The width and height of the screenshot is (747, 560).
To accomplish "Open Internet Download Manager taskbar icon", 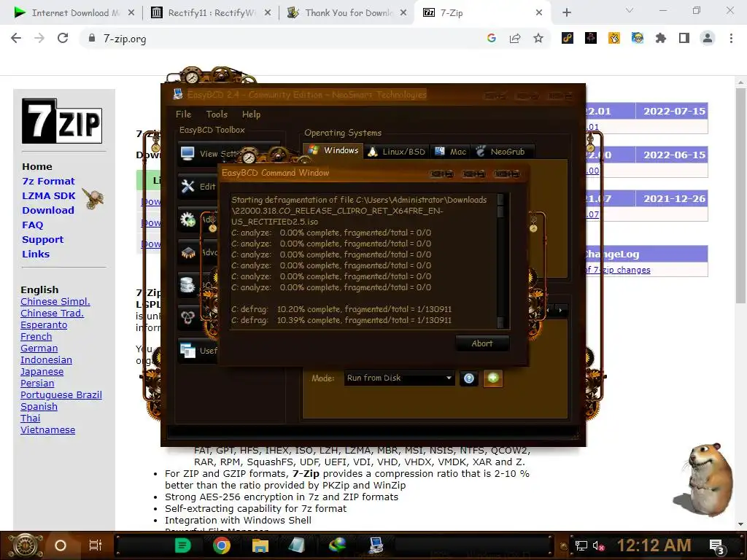I will tap(337, 545).
